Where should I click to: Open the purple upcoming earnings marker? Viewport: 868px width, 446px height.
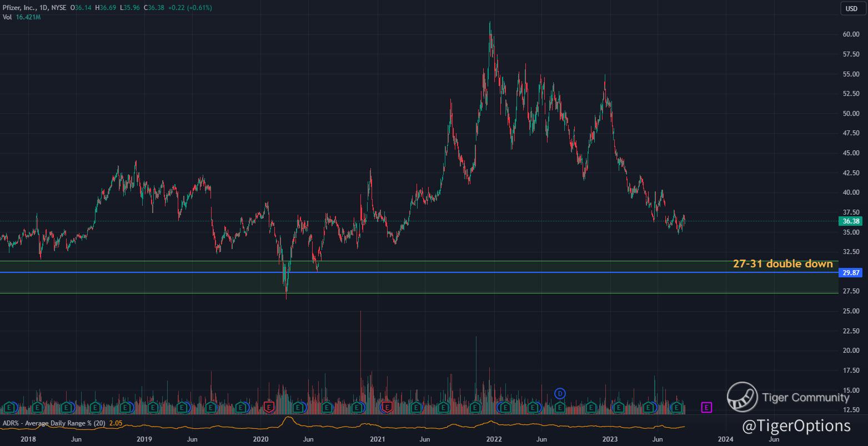click(x=706, y=408)
